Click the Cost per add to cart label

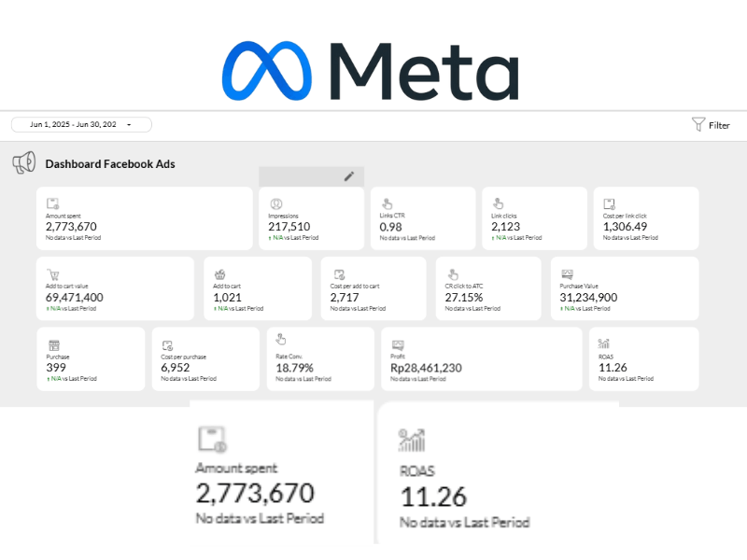pos(355,287)
